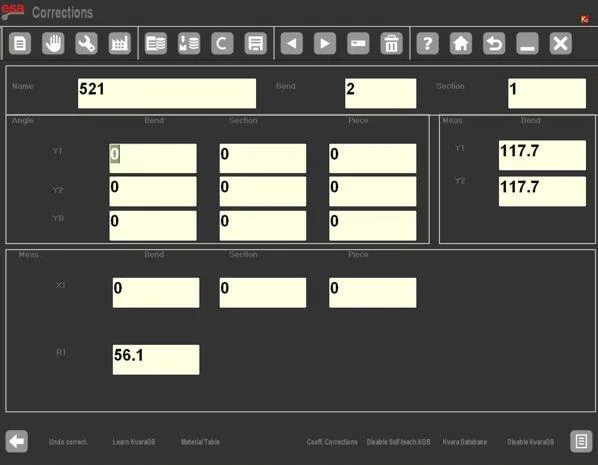598x465 pixels.
Task: Disable Self-teach KDB option
Action: coord(398,442)
